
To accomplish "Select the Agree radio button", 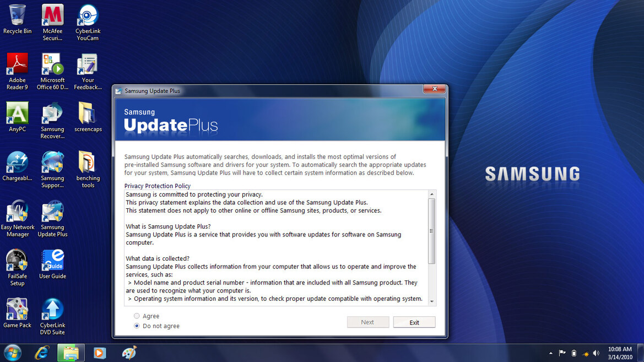I will (x=137, y=316).
